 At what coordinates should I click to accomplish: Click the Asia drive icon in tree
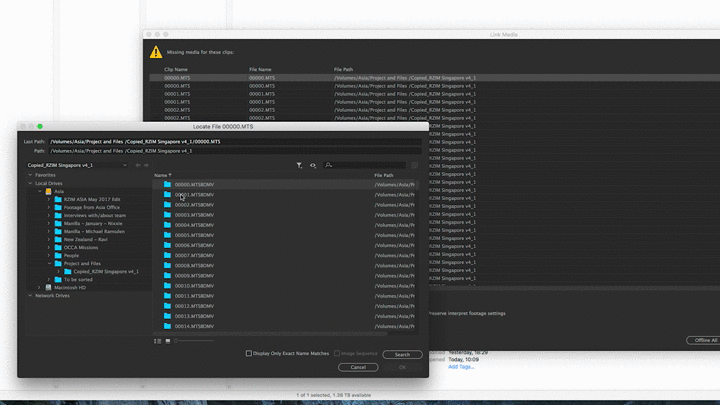point(48,191)
